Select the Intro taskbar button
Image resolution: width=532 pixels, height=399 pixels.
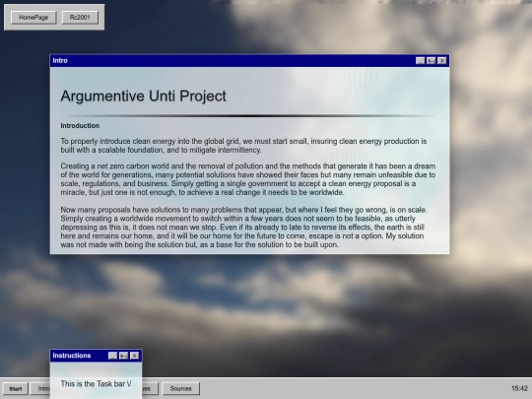(x=40, y=389)
